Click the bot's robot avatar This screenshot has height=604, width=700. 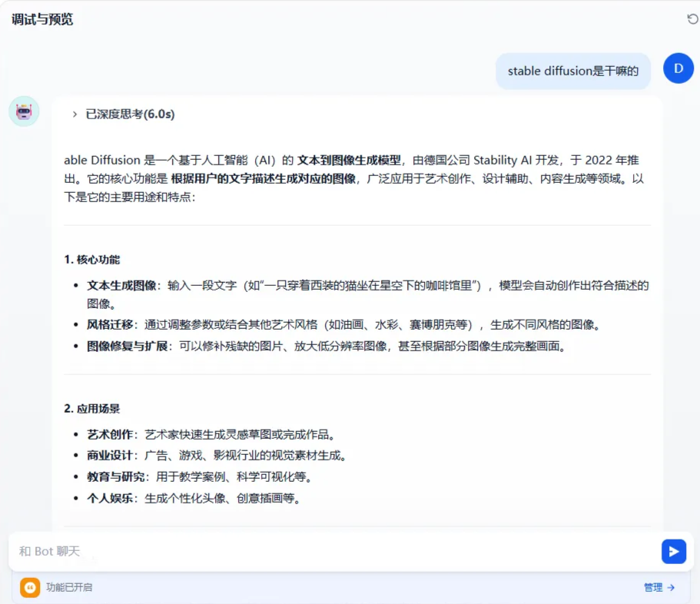pyautogui.click(x=24, y=111)
